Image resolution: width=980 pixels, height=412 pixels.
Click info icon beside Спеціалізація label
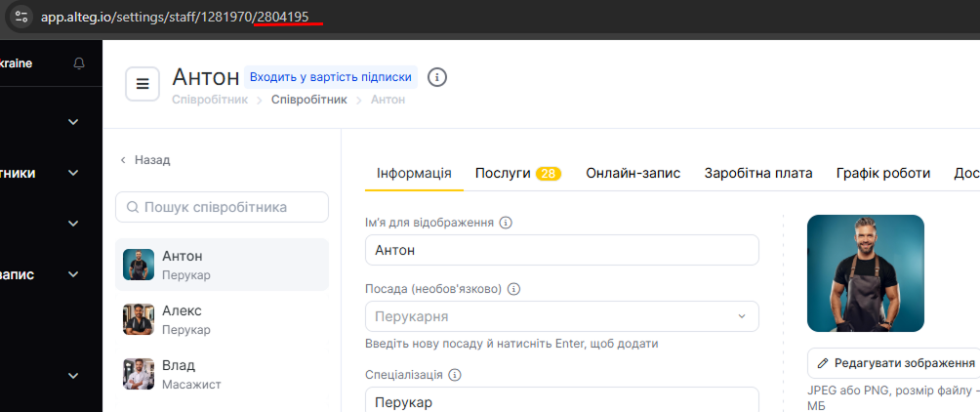[x=455, y=375]
